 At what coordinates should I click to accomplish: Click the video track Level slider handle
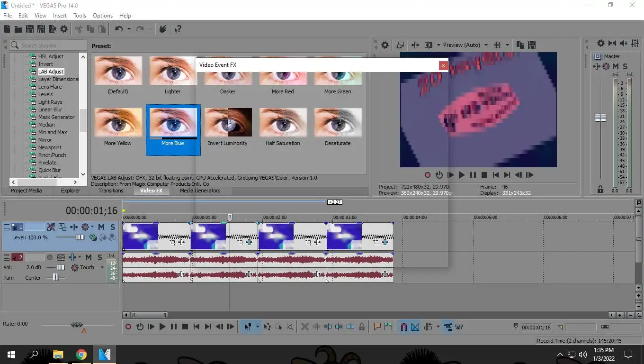80,237
